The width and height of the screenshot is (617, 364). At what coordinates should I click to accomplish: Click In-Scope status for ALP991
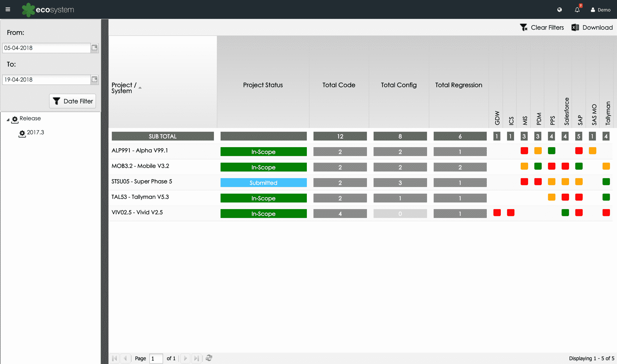(263, 152)
